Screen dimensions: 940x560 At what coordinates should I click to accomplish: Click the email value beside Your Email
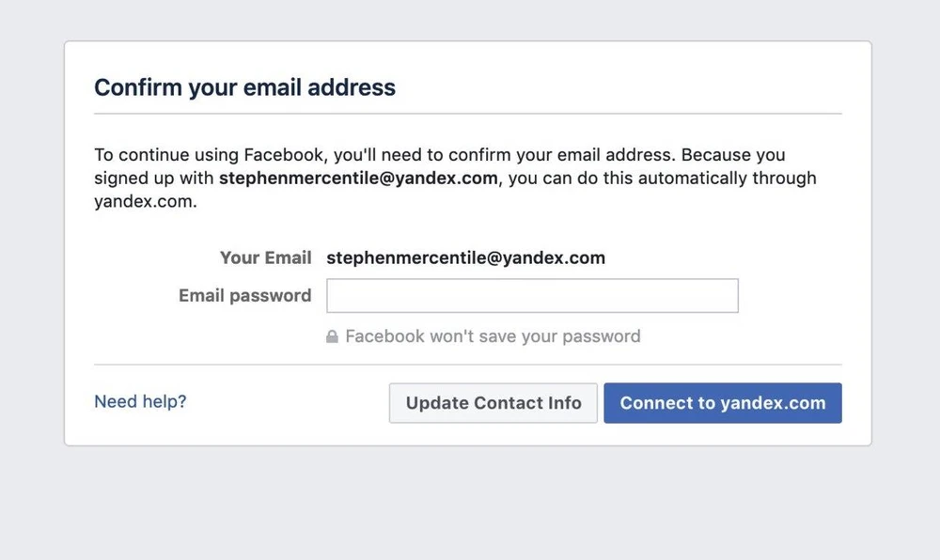coord(465,257)
